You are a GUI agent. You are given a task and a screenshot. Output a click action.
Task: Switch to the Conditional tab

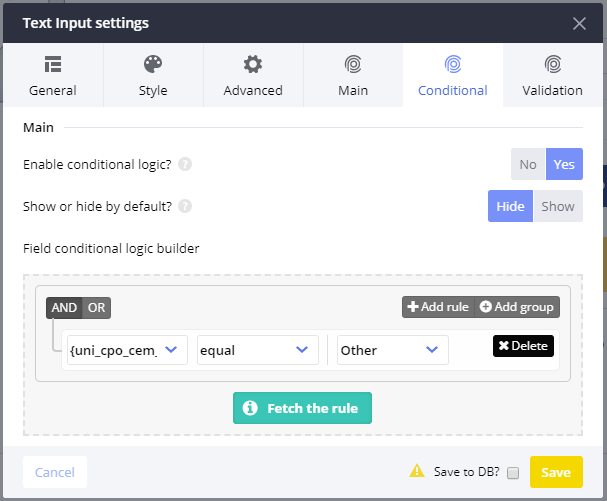(453, 75)
